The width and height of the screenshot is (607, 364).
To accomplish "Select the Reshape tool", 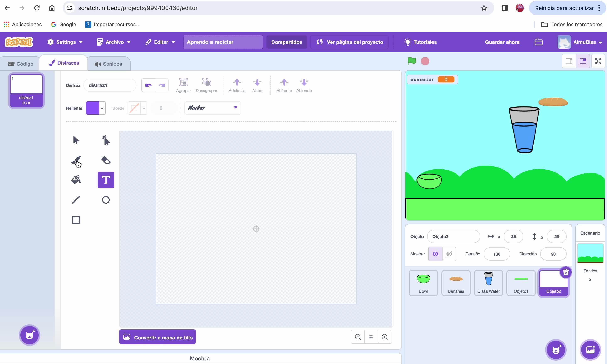I will click(106, 140).
